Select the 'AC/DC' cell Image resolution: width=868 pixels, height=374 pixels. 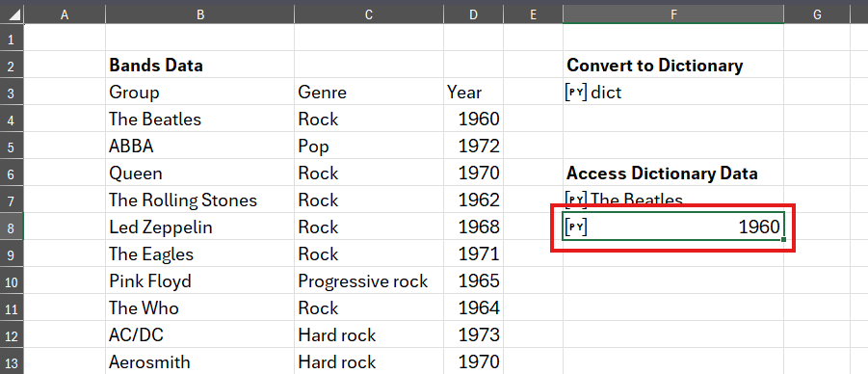(x=199, y=334)
